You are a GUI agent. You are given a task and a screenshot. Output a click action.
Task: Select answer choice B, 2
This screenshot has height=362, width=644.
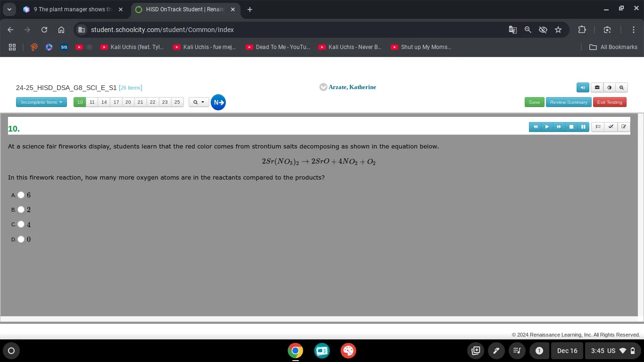[x=21, y=210]
